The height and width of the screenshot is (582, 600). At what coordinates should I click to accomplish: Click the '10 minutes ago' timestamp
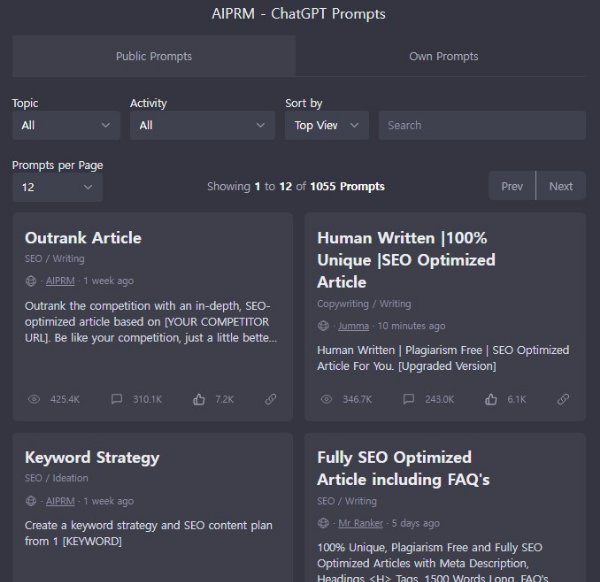coord(411,326)
